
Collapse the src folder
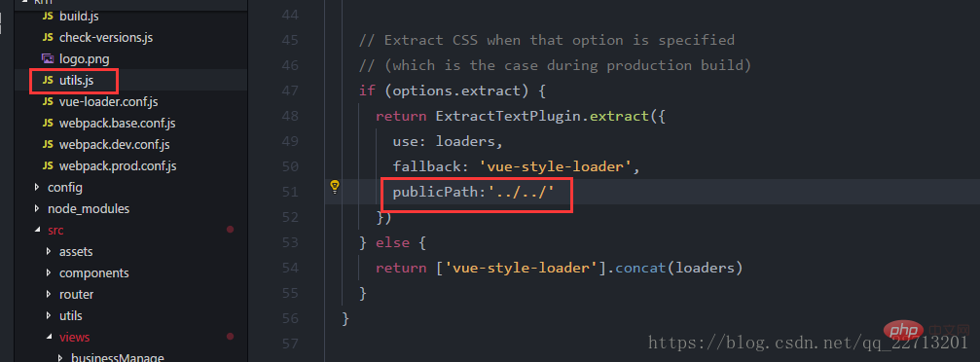(x=38, y=230)
